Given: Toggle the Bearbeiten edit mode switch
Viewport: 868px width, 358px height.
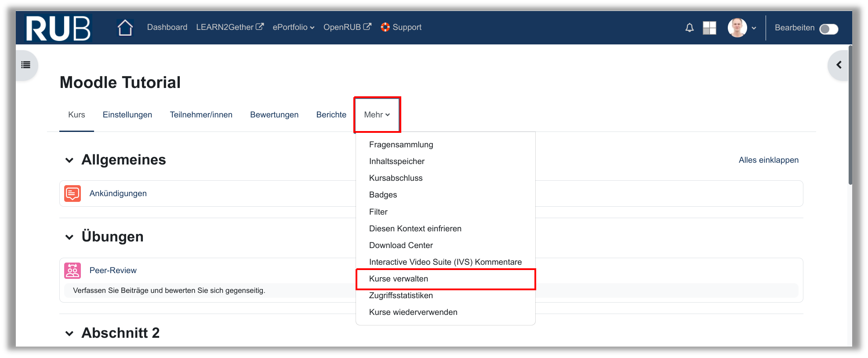Looking at the screenshot, I should (828, 29).
